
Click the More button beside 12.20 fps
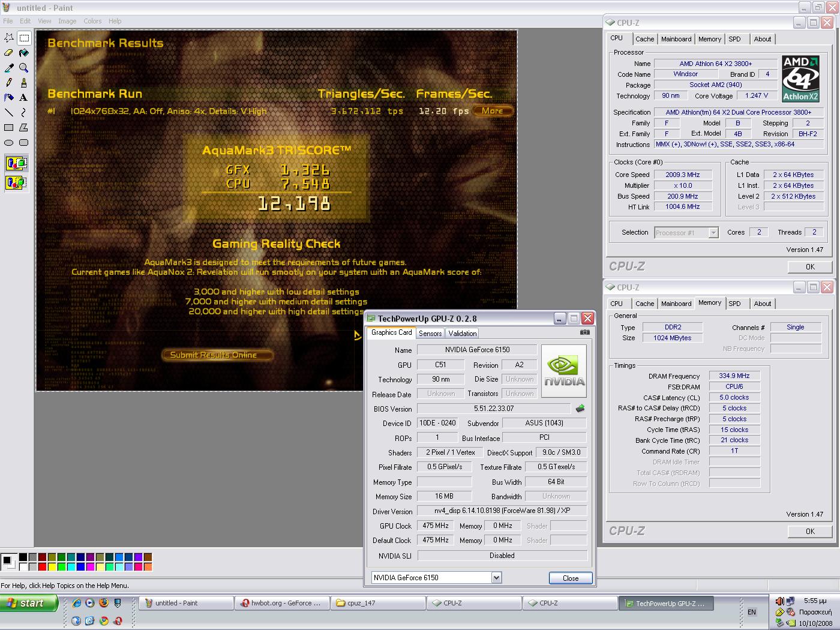[x=492, y=111]
